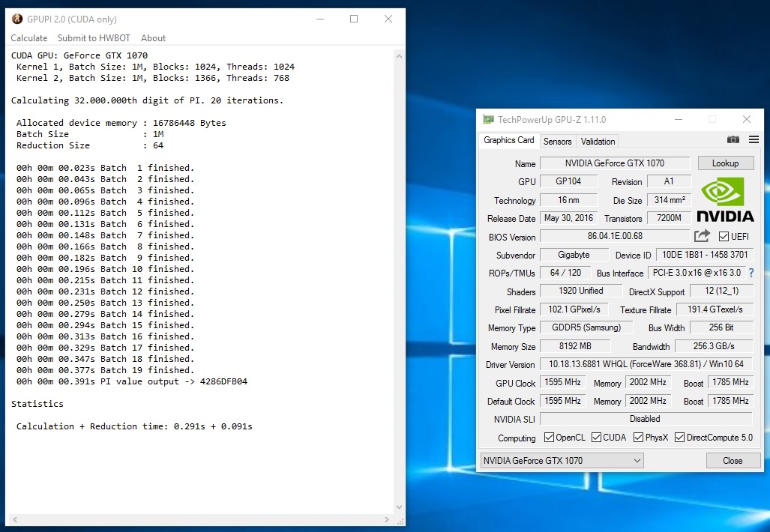Image resolution: width=770 pixels, height=532 pixels.
Task: Click the BIOS Version field 86.04.1E.00.68
Action: pyautogui.click(x=615, y=236)
